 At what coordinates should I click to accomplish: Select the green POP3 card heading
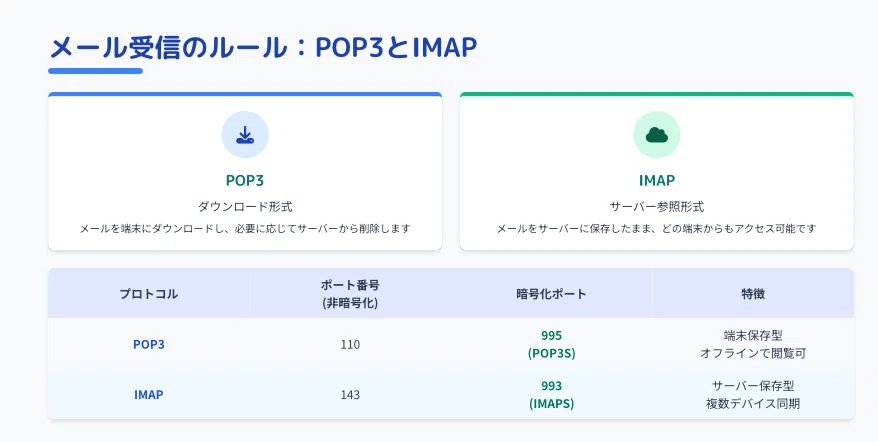(245, 180)
